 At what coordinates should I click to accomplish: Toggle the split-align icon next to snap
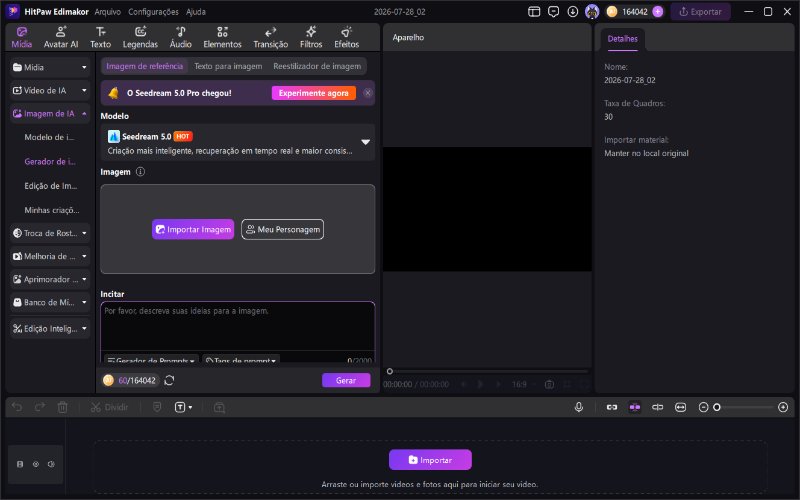point(658,407)
